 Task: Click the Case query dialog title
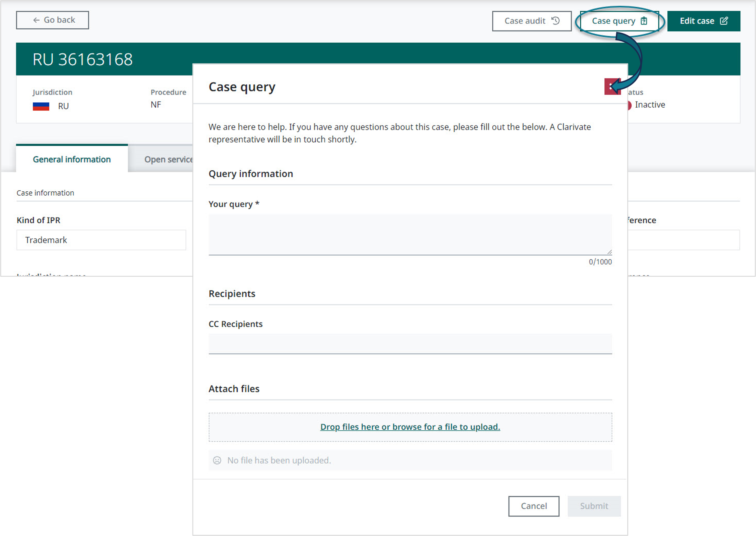242,87
